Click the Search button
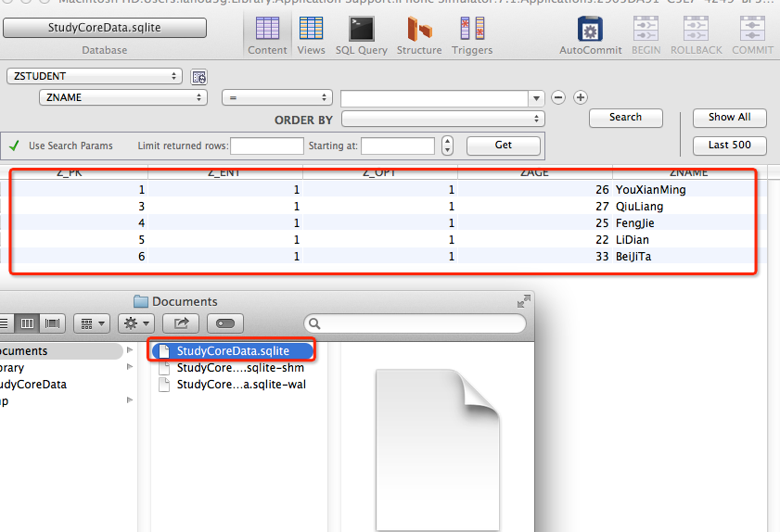Image resolution: width=780 pixels, height=532 pixels. click(626, 118)
